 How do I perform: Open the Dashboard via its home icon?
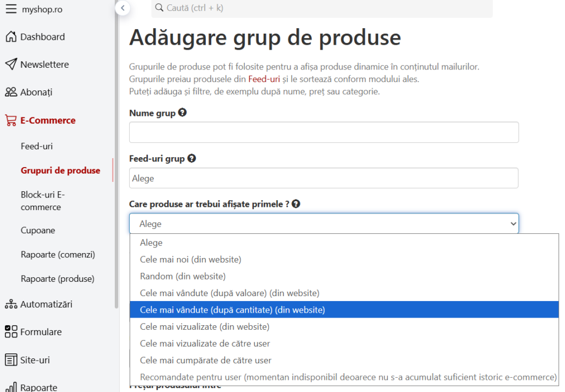10,36
